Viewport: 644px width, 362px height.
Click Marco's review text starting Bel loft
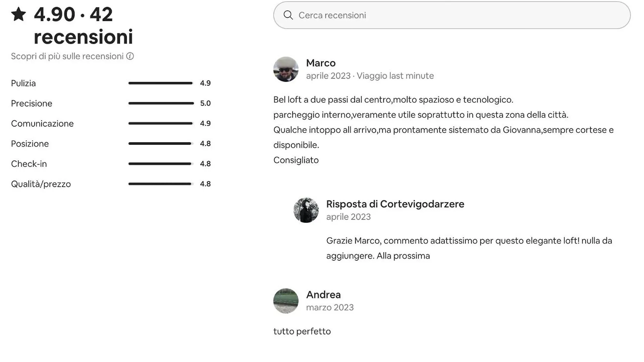coord(443,130)
